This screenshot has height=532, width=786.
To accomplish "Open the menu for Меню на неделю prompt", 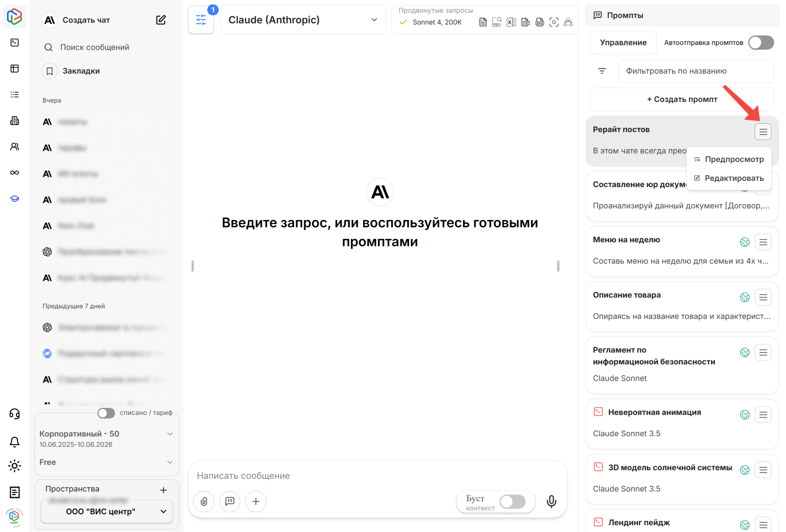I will 763,242.
